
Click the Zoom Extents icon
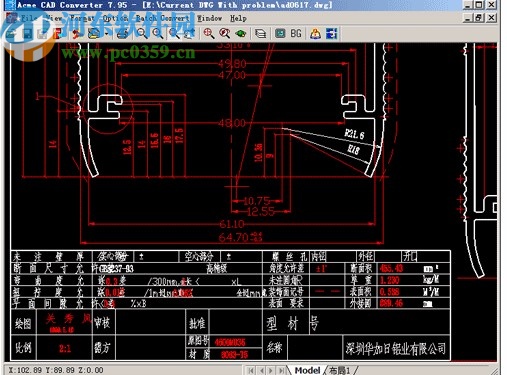coord(189,34)
